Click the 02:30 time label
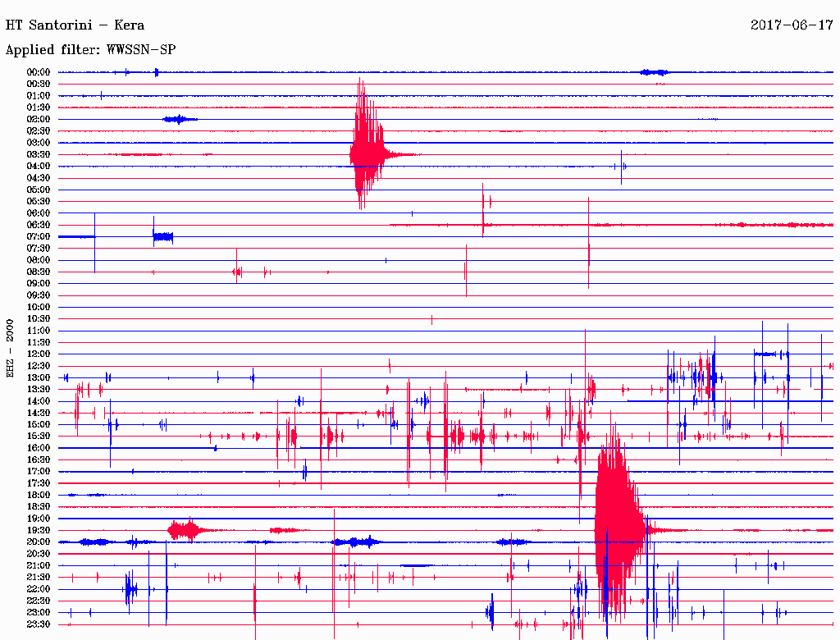This screenshot has width=840, height=640. pos(39,131)
